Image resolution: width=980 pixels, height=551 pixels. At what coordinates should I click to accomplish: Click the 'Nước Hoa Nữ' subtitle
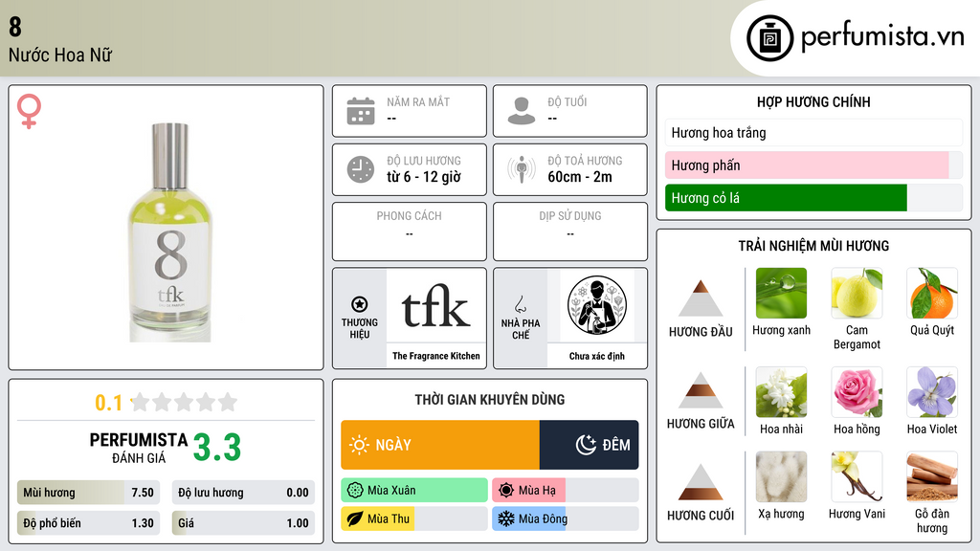point(60,55)
